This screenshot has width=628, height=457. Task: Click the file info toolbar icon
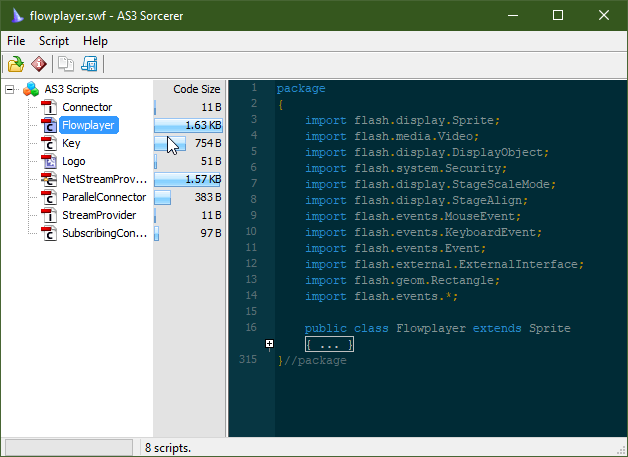[x=38, y=64]
